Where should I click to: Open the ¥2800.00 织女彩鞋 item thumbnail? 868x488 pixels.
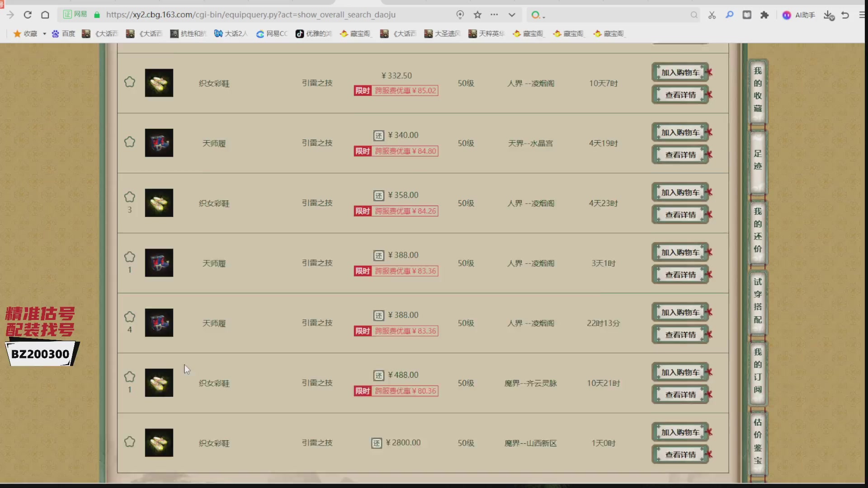(x=159, y=442)
